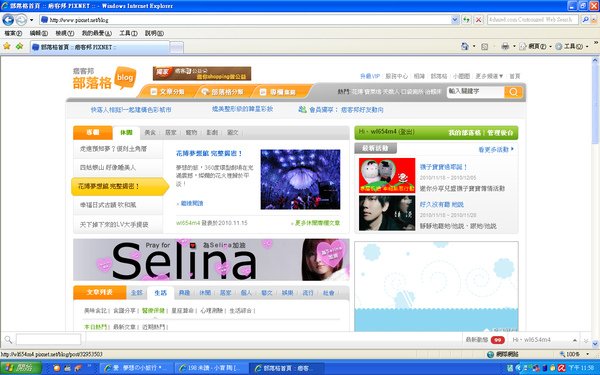Click the orange magnifier search button
The width and height of the screenshot is (600, 375).
pyautogui.click(x=513, y=92)
